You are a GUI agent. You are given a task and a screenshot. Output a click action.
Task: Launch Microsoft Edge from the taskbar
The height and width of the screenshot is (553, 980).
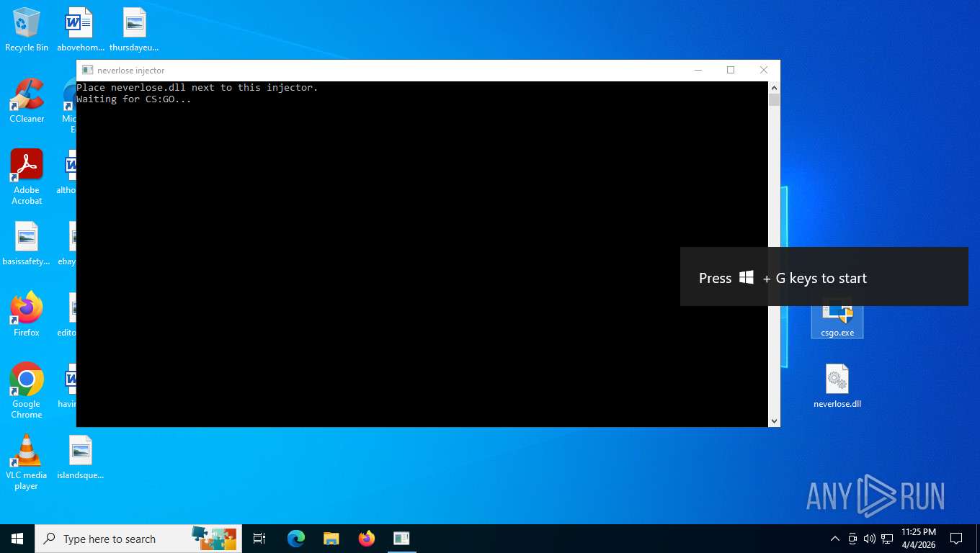coord(296,539)
